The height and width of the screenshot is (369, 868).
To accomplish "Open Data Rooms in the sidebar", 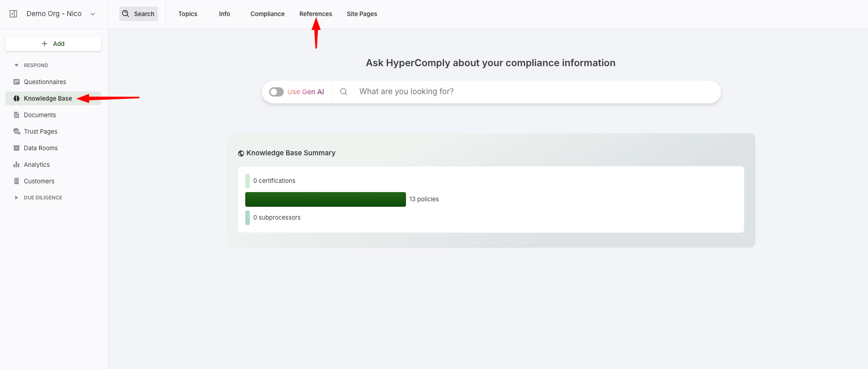I will pos(53,148).
